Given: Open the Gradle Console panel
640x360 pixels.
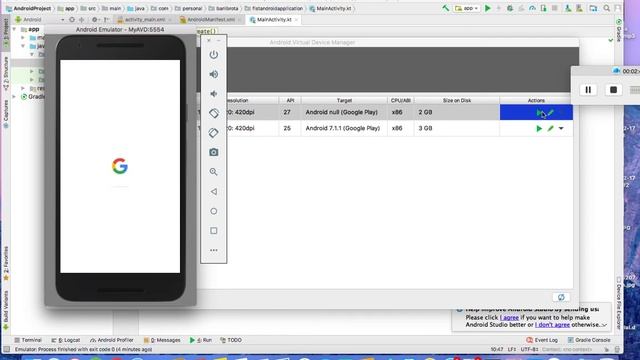Looking at the screenshot, I should [589, 340].
